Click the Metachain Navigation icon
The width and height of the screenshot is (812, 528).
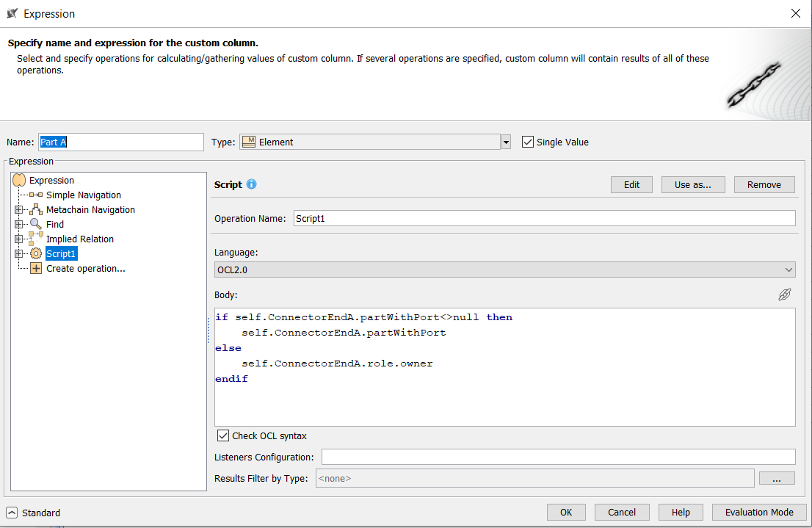36,210
